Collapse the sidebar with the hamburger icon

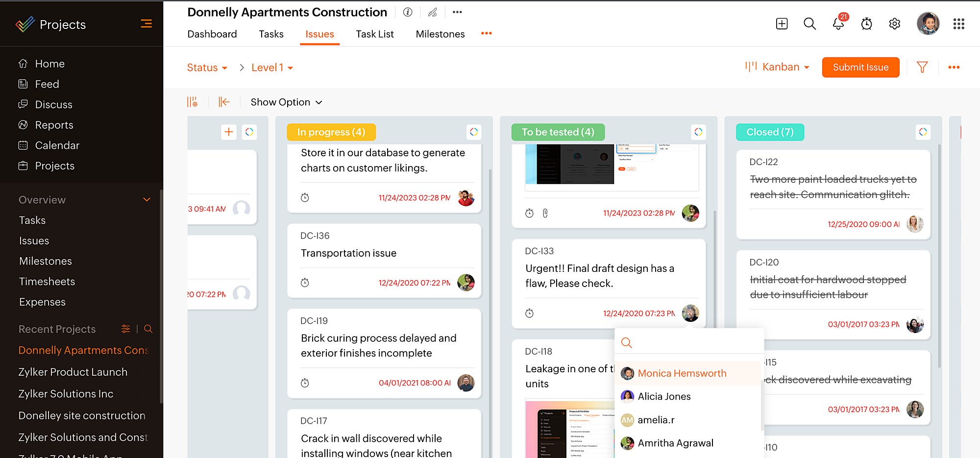[146, 24]
